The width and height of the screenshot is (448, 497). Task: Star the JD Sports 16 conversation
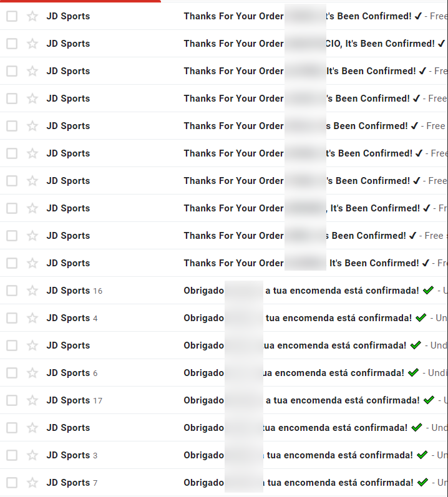coord(32,291)
